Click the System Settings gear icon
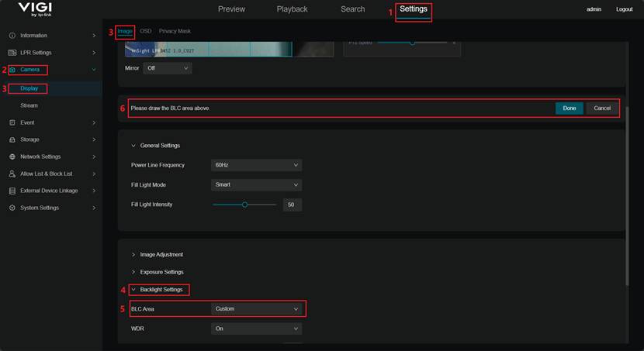Screen dimensions: 644x351 (x=12, y=208)
